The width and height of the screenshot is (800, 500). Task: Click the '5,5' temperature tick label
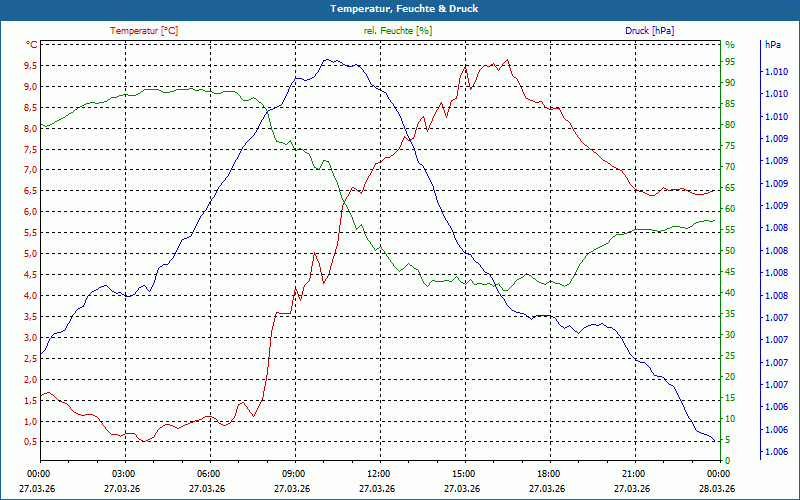point(32,233)
